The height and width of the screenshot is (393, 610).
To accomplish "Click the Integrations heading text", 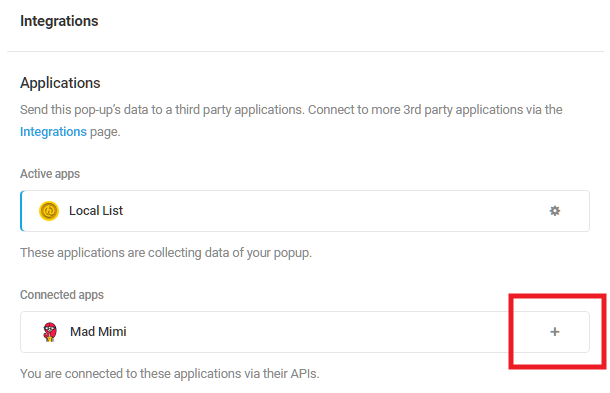I will [x=59, y=21].
